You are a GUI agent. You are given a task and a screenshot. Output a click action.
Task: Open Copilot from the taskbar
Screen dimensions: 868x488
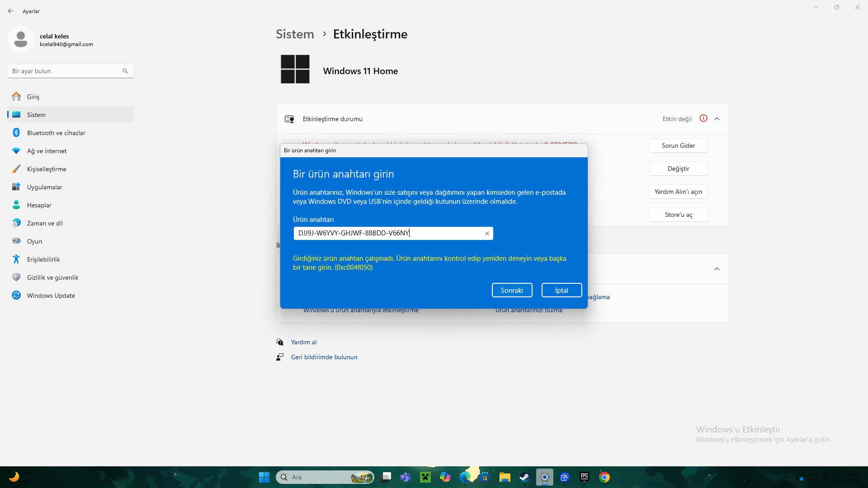pyautogui.click(x=445, y=477)
